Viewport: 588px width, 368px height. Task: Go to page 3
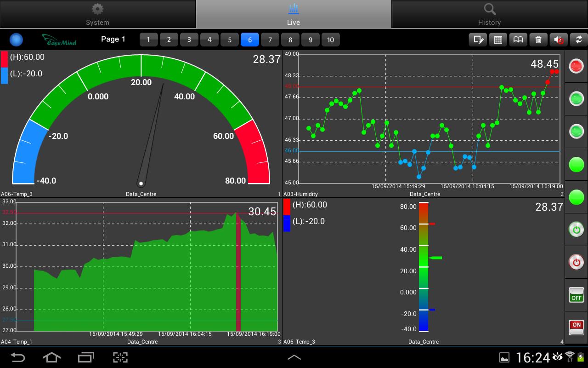click(x=189, y=40)
